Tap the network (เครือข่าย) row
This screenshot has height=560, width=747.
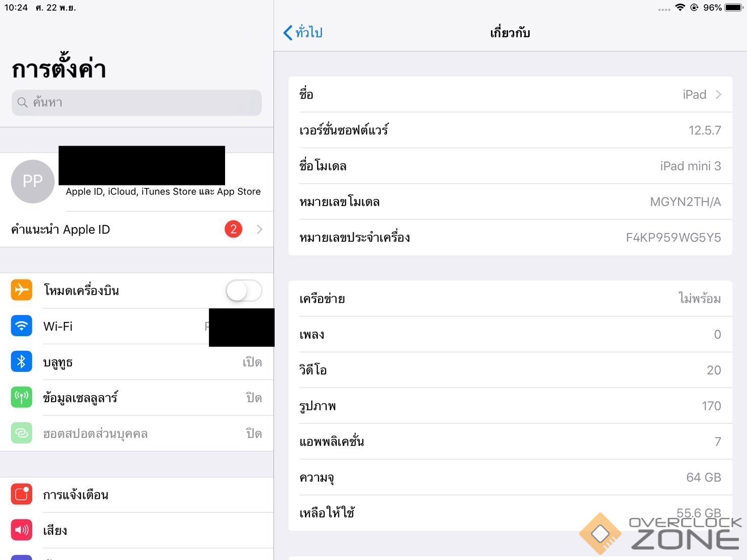coord(510,299)
